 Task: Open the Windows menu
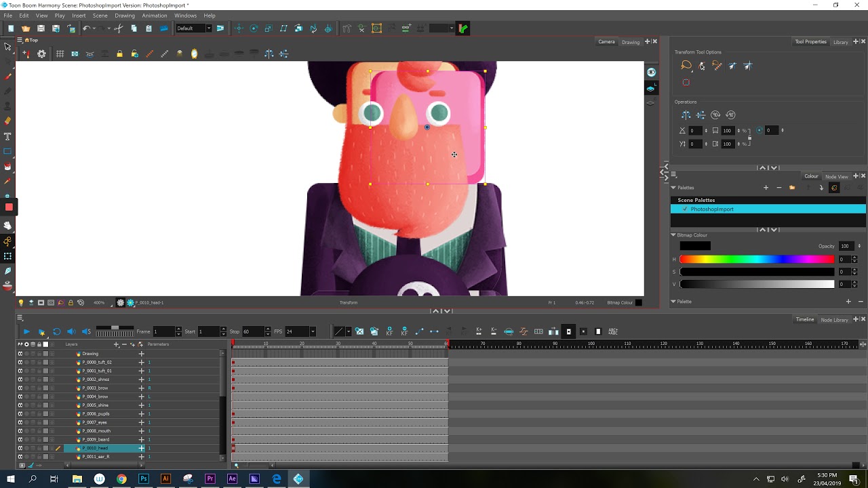click(x=185, y=16)
